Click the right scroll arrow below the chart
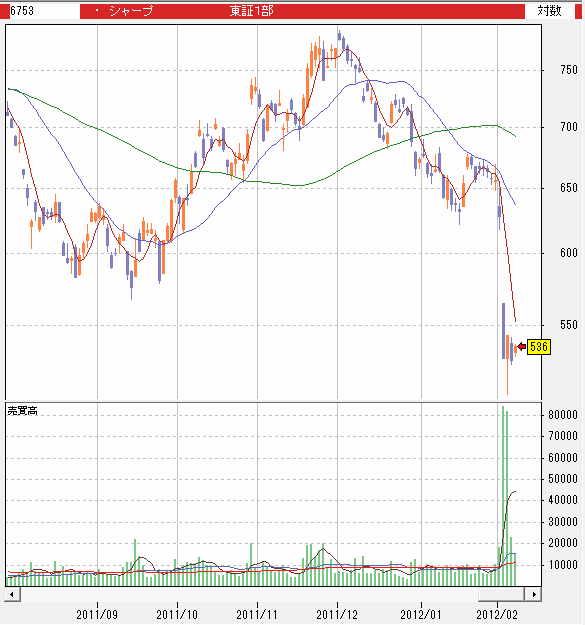This screenshot has width=585, height=625. [533, 594]
